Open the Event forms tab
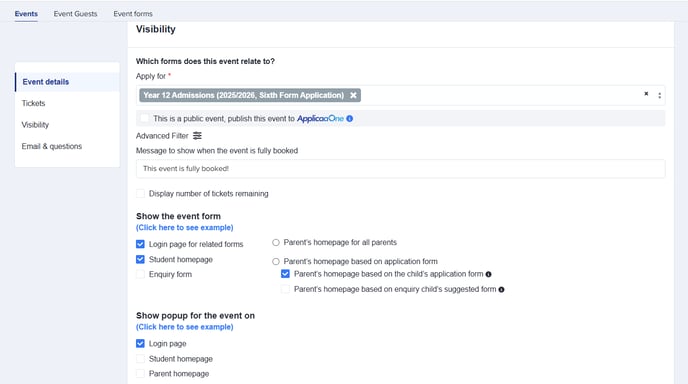The width and height of the screenshot is (688, 384). click(x=133, y=14)
